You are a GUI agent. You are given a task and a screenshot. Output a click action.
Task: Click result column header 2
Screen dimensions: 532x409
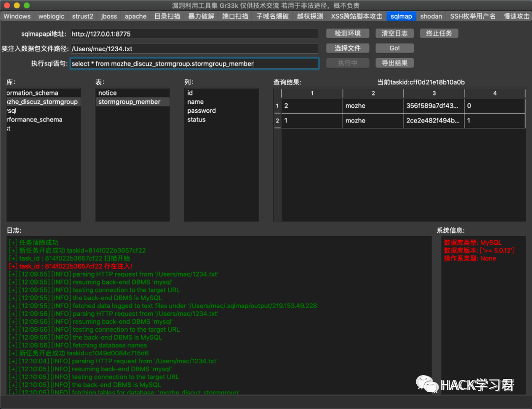pyautogui.click(x=373, y=93)
